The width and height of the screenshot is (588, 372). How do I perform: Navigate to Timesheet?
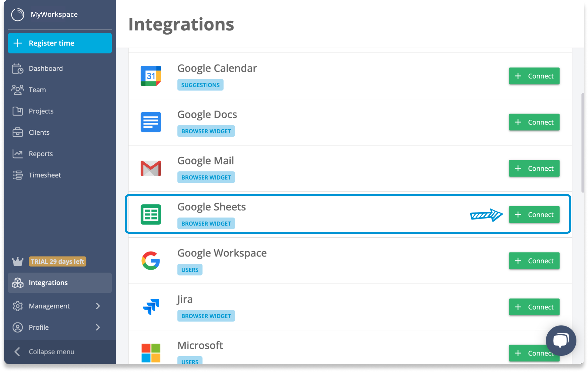pos(60,175)
